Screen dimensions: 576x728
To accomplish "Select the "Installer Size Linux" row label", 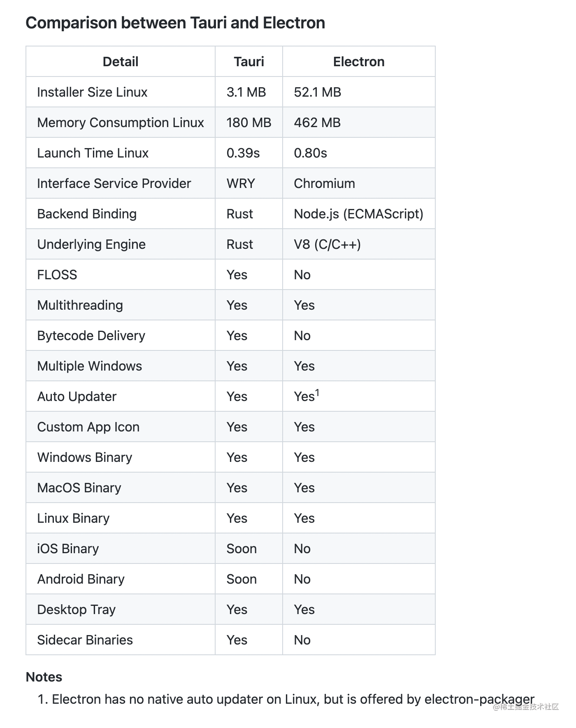I will click(x=92, y=92).
